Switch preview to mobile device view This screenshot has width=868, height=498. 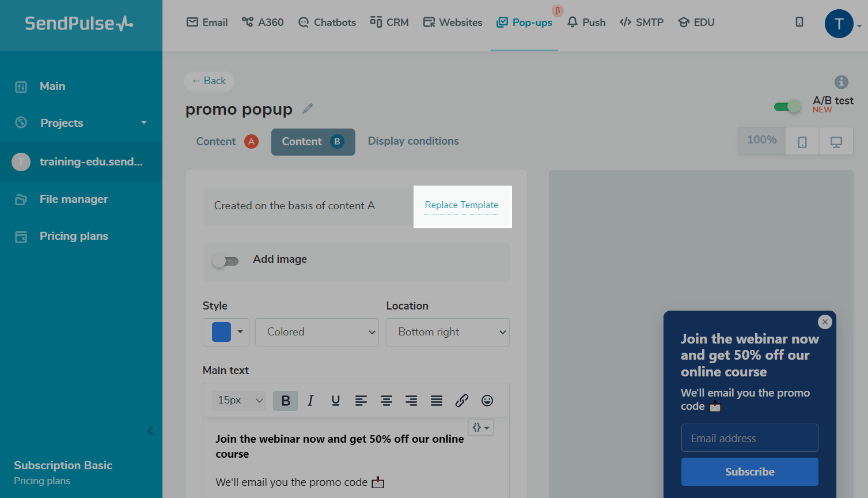(802, 142)
